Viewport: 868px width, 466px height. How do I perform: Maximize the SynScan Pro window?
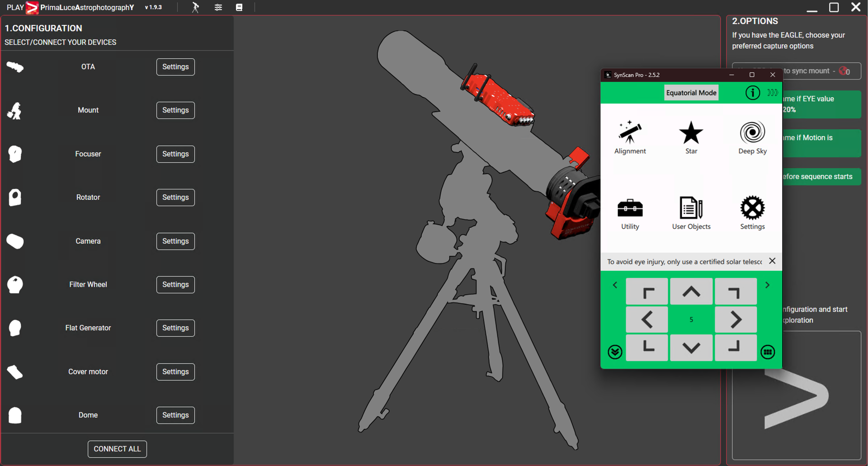click(x=752, y=75)
